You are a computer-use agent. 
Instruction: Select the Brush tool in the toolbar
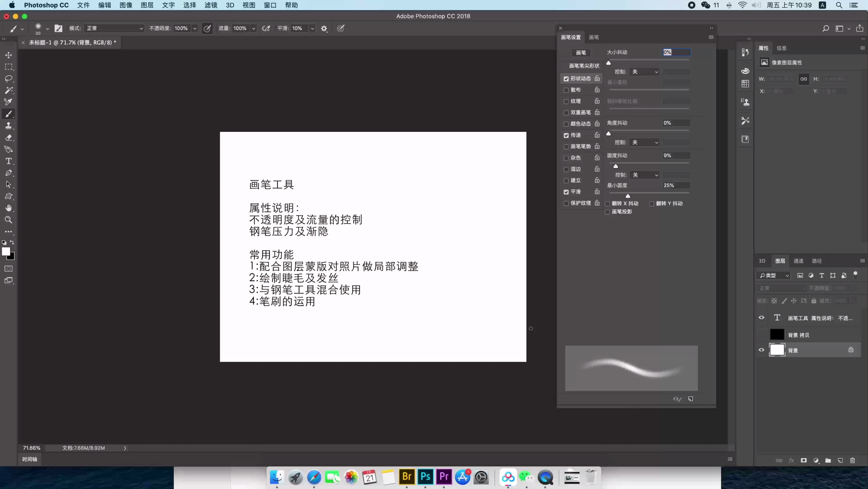coord(9,114)
